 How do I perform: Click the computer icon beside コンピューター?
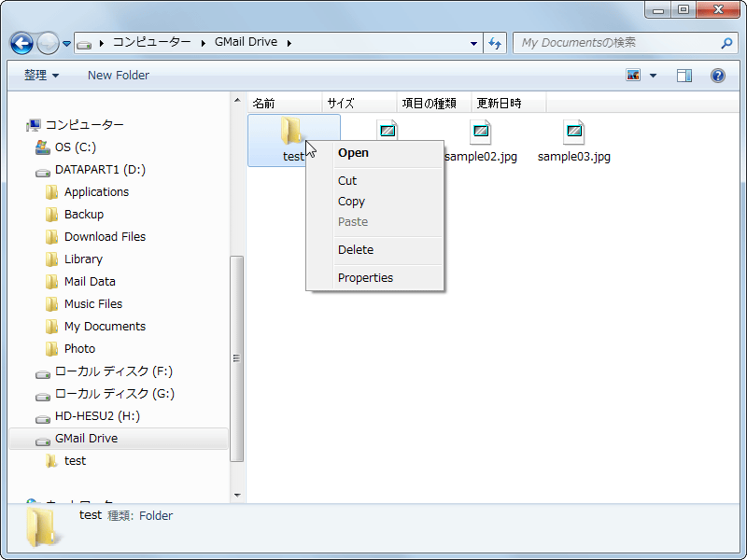click(34, 125)
